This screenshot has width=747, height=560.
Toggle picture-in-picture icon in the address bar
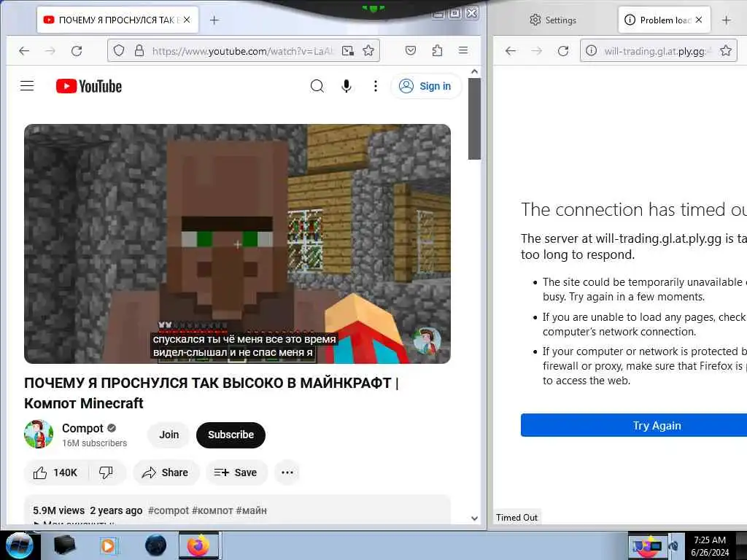tap(348, 50)
